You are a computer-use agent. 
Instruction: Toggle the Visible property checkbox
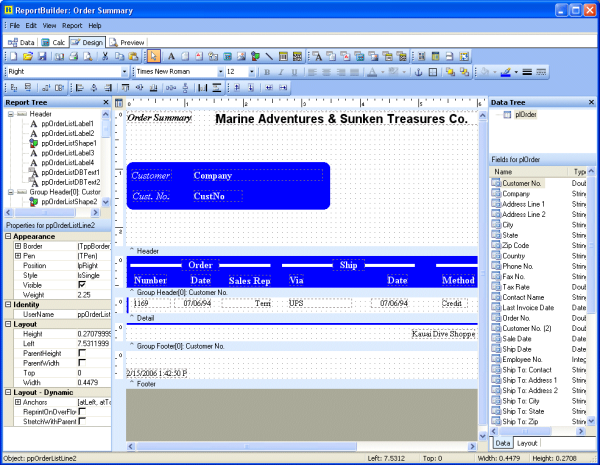pyautogui.click(x=81, y=285)
